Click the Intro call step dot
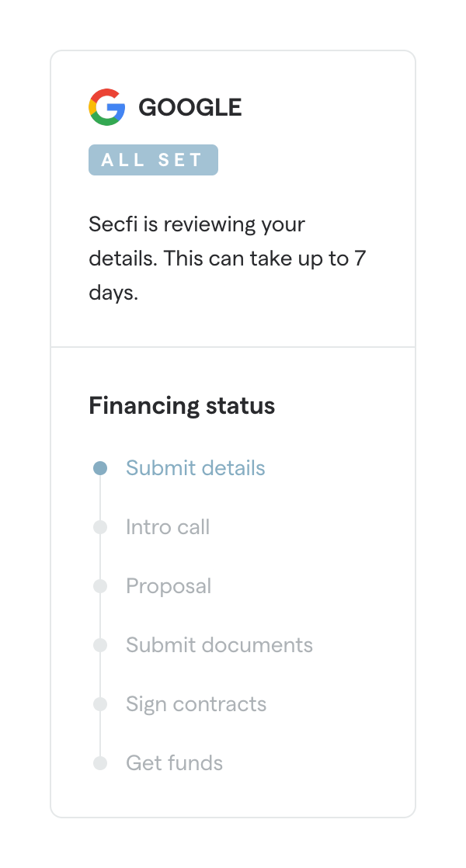 (100, 527)
